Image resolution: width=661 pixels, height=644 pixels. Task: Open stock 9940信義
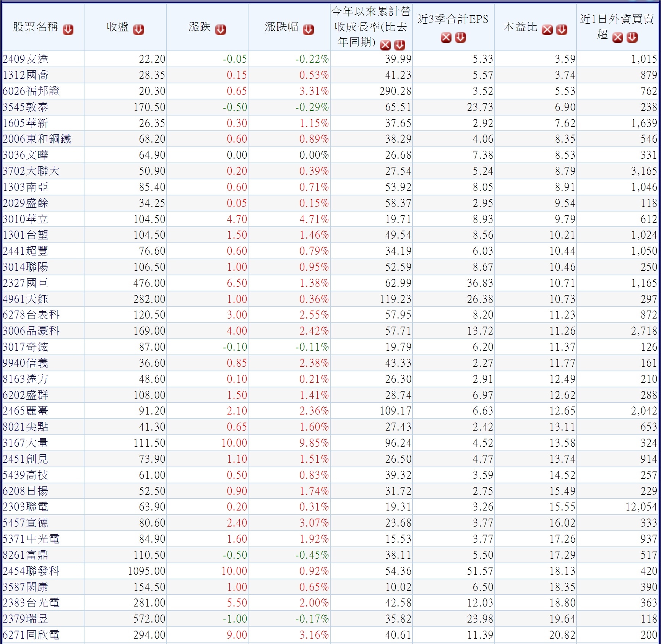tap(26, 363)
